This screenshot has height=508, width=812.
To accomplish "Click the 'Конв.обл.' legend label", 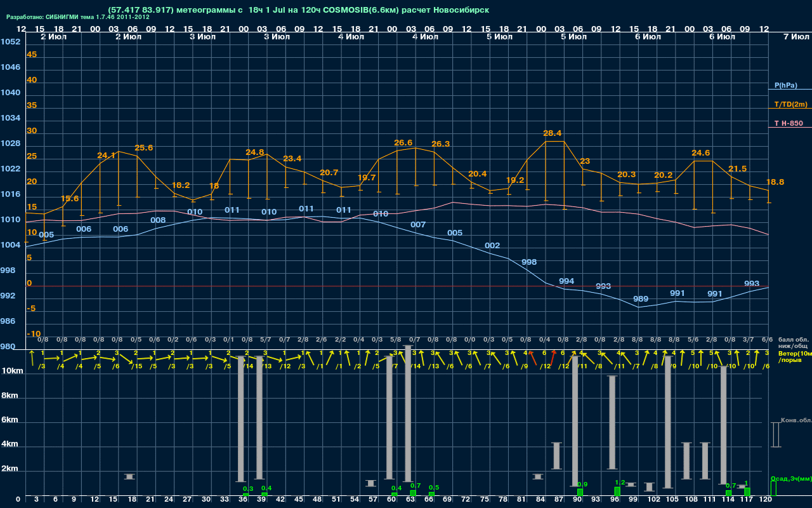I will click(x=796, y=420).
